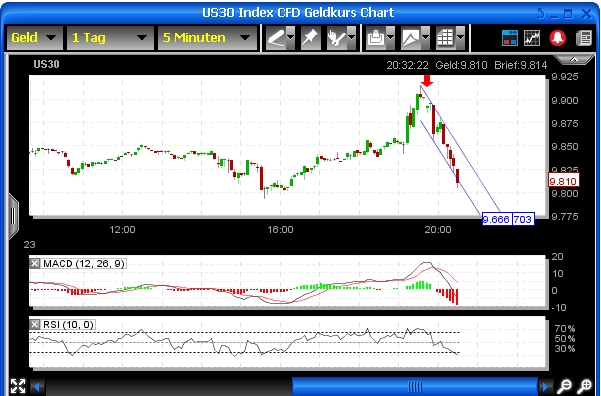Click the 12:00 time axis label
601x396 pixels.
122,230
